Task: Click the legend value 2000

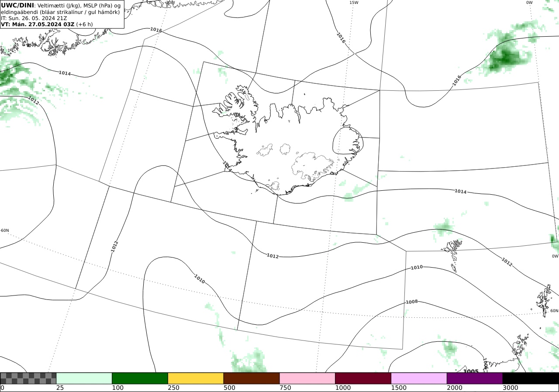Action: pyautogui.click(x=455, y=388)
